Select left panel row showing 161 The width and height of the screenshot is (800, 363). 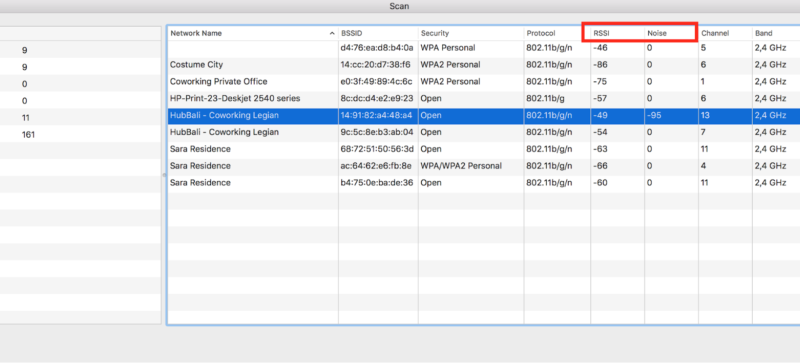(x=81, y=135)
